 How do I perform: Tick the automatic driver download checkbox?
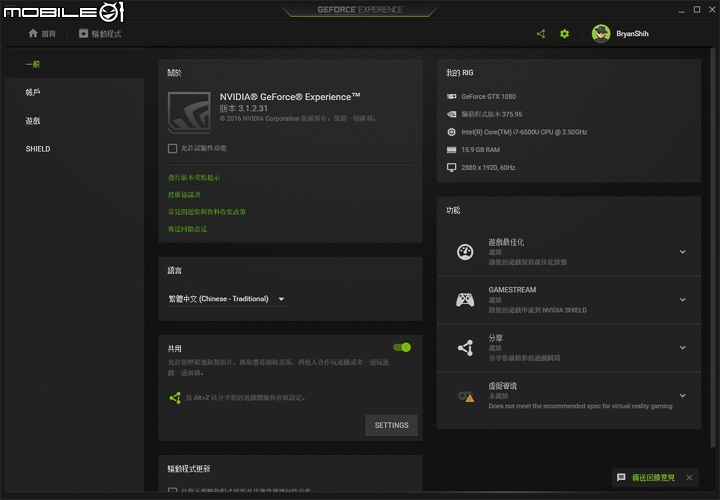point(172,490)
